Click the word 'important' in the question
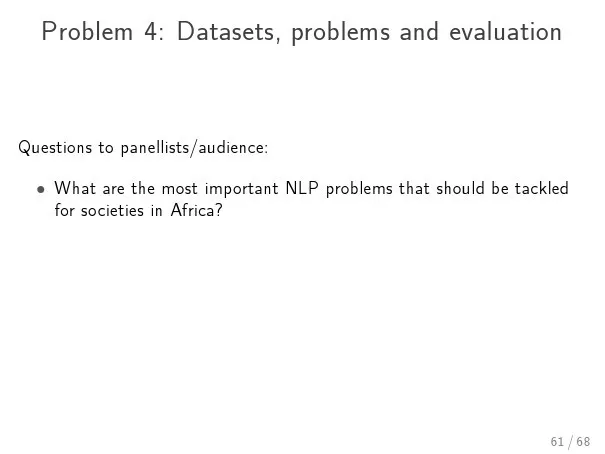The width and height of the screenshot is (605, 454). [241, 189]
